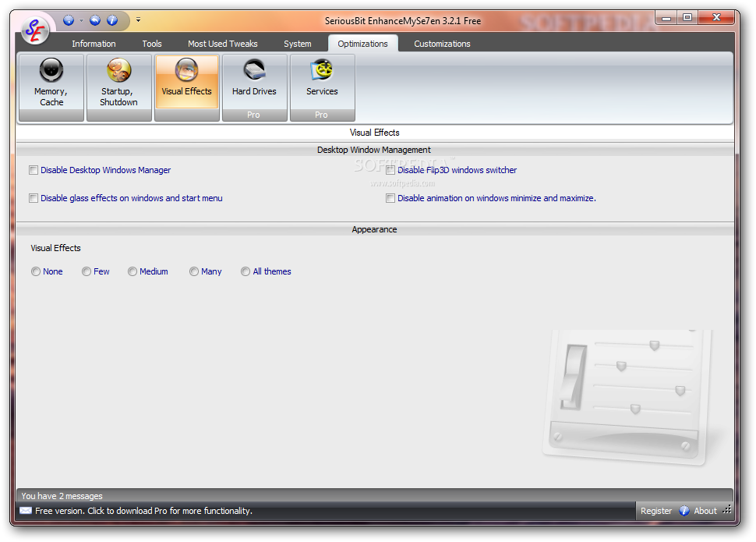This screenshot has height=542, width=756.
Task: Go to the System tab
Action: pos(298,44)
